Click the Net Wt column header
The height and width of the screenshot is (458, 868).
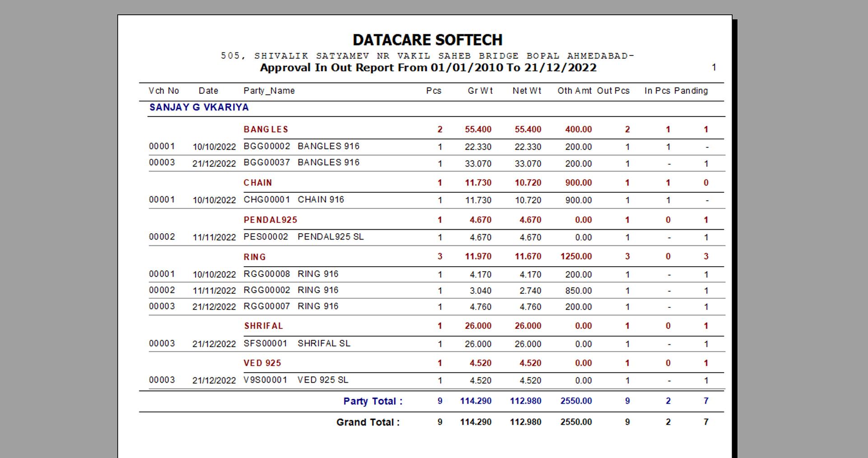point(527,91)
